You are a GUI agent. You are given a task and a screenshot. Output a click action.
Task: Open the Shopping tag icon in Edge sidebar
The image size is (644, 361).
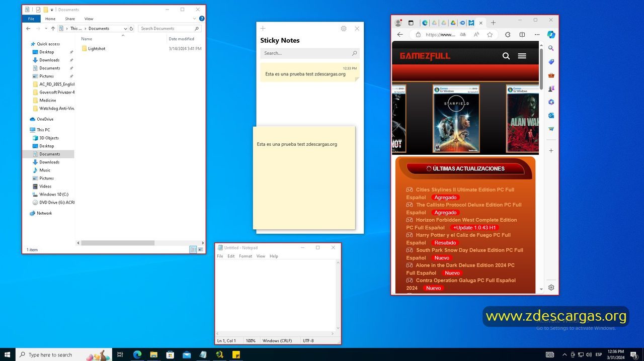pyautogui.click(x=551, y=62)
